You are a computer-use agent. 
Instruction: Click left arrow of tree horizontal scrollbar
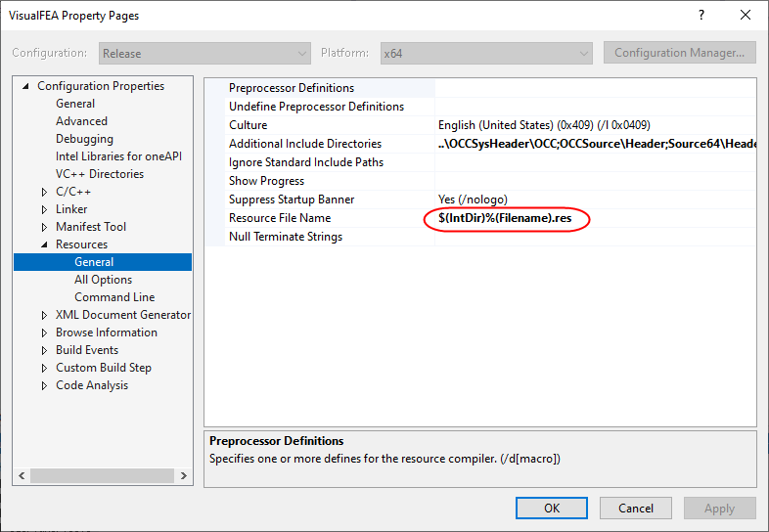pyautogui.click(x=22, y=475)
